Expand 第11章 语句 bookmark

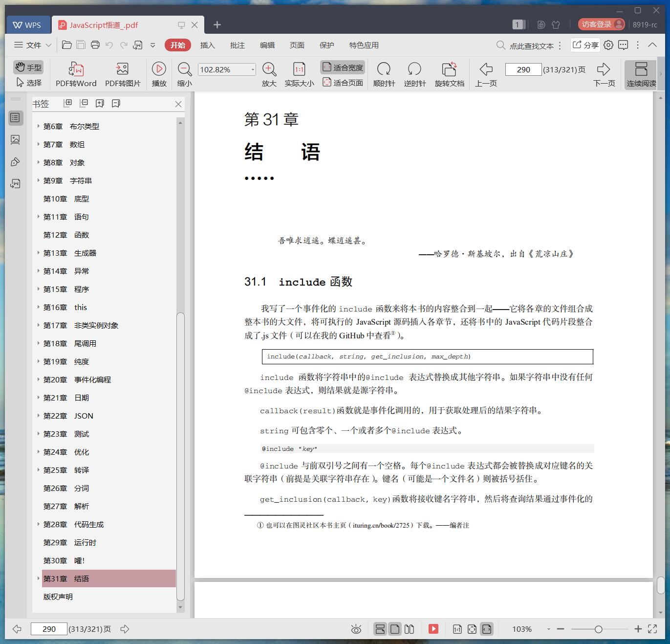pyautogui.click(x=38, y=217)
